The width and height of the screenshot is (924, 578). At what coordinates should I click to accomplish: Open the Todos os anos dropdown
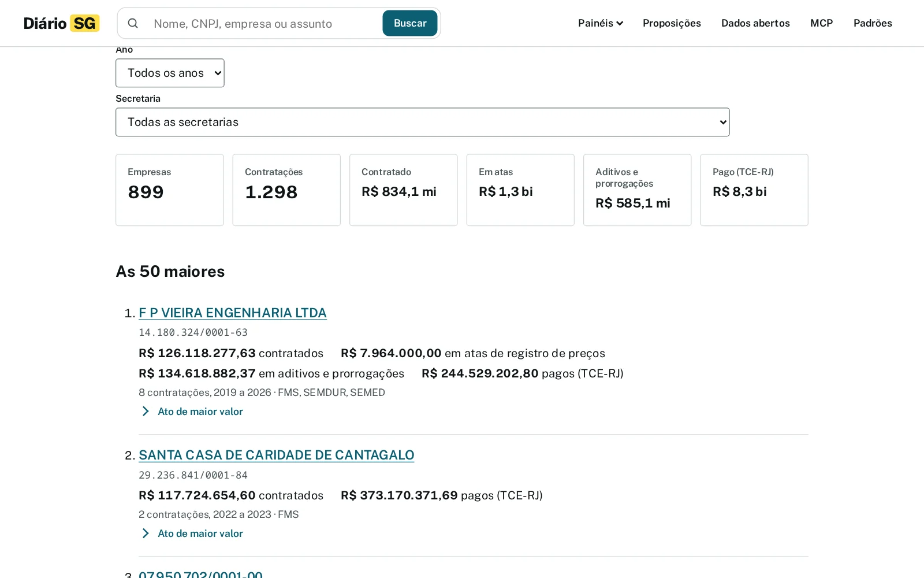coord(170,73)
